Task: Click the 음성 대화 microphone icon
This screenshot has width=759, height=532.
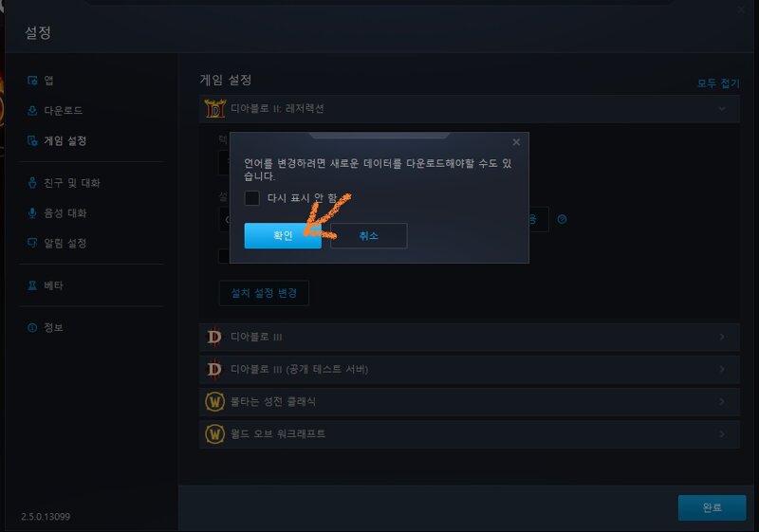Action: click(32, 213)
